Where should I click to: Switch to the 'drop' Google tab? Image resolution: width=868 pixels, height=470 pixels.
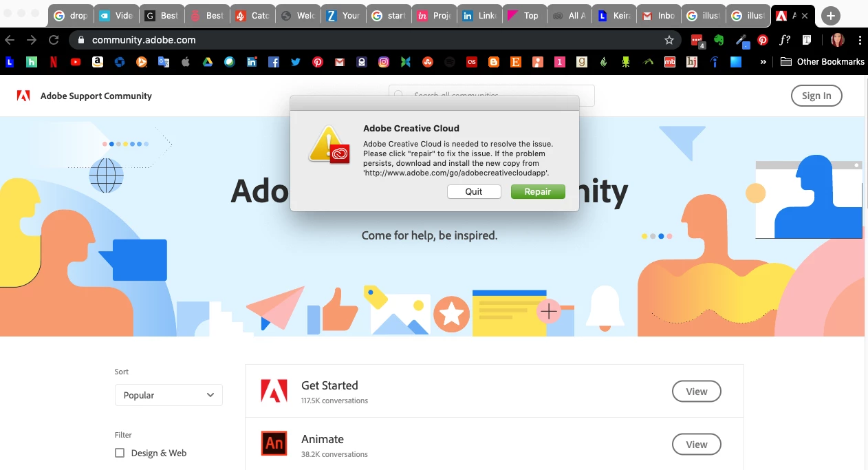click(x=69, y=15)
